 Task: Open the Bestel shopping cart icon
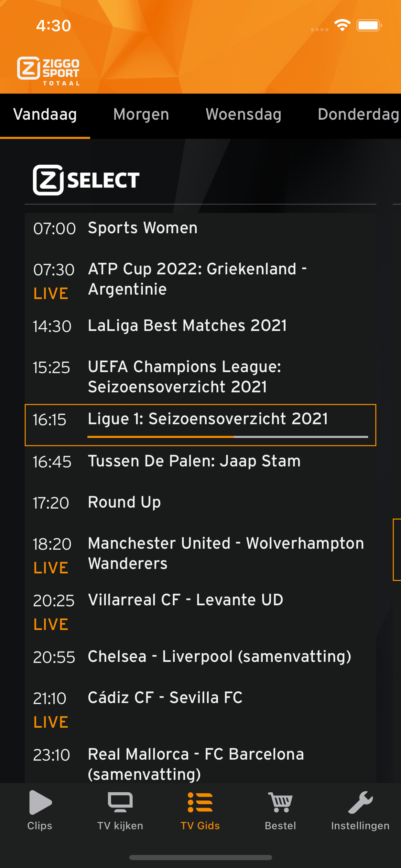click(x=280, y=802)
